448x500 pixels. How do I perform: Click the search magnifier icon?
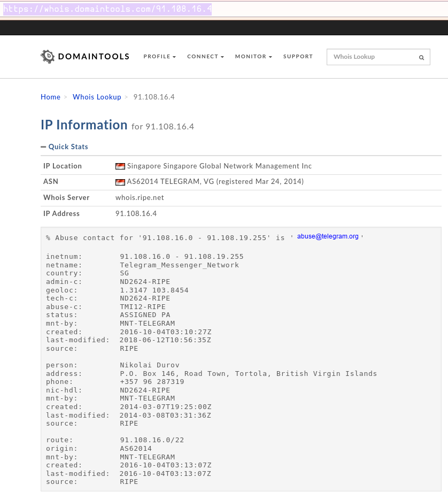click(x=421, y=57)
